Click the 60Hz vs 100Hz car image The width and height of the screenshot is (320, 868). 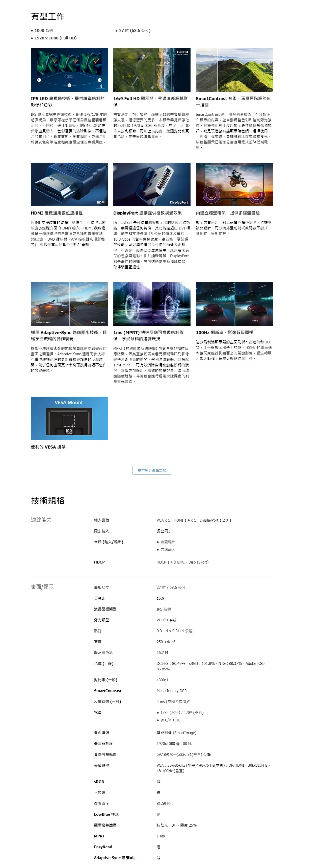(x=234, y=303)
